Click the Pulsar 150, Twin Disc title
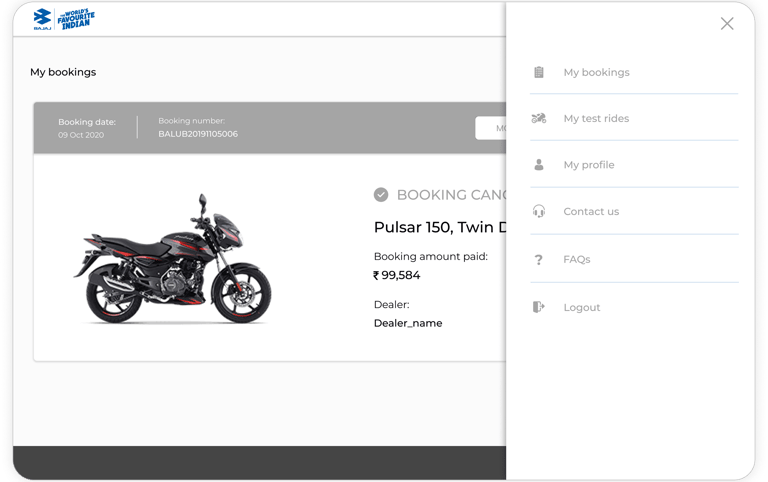This screenshot has height=482, width=768. 440,227
